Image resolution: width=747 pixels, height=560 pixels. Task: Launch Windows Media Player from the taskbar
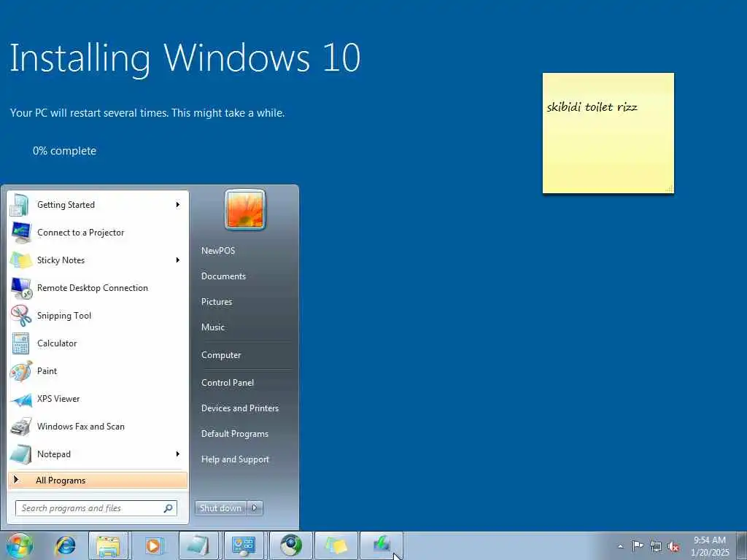click(x=153, y=545)
